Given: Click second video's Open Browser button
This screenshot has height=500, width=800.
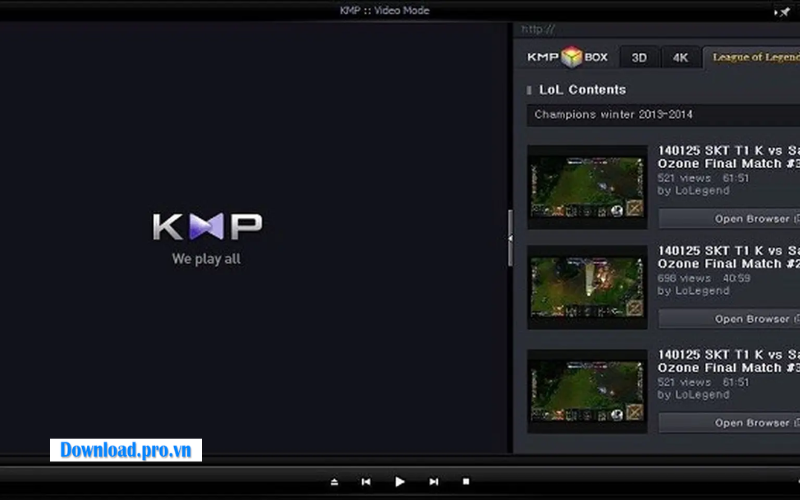Looking at the screenshot, I should (x=730, y=319).
